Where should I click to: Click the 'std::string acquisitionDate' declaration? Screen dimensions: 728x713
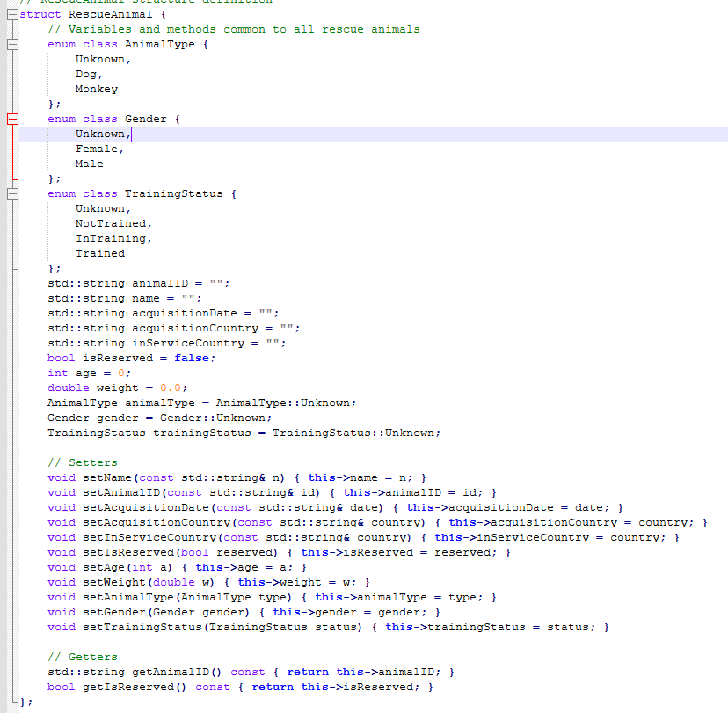pos(163,313)
